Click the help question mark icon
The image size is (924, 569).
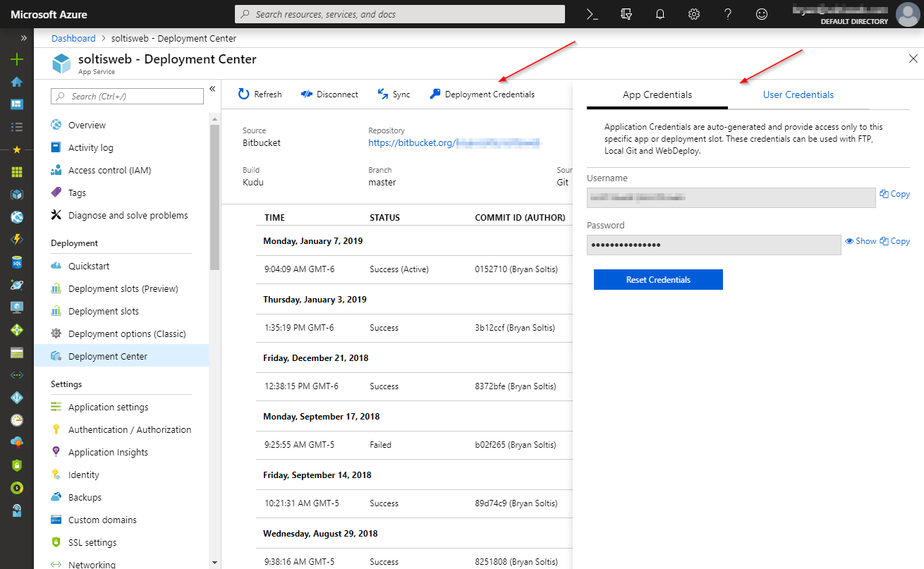pos(728,14)
